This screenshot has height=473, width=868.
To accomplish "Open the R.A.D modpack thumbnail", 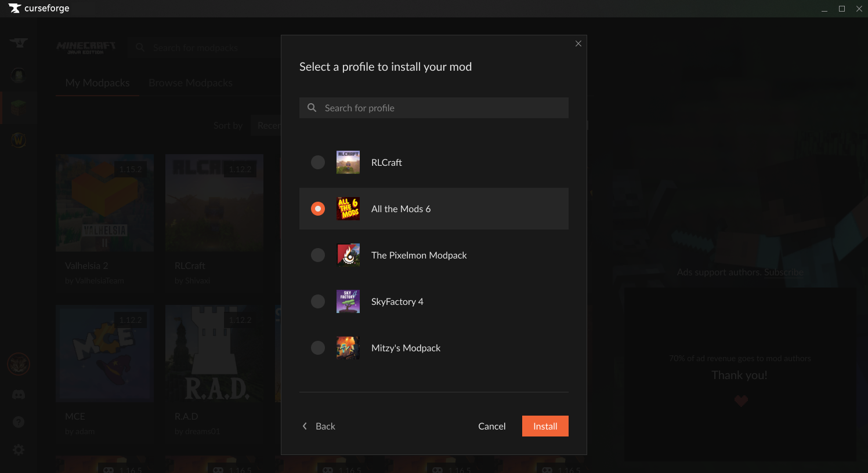I will pyautogui.click(x=214, y=354).
